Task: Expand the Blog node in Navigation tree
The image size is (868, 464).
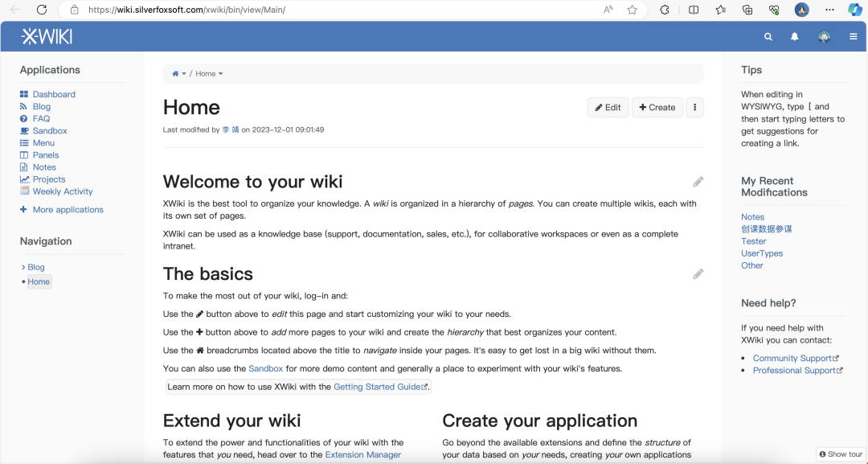Action: coord(23,267)
